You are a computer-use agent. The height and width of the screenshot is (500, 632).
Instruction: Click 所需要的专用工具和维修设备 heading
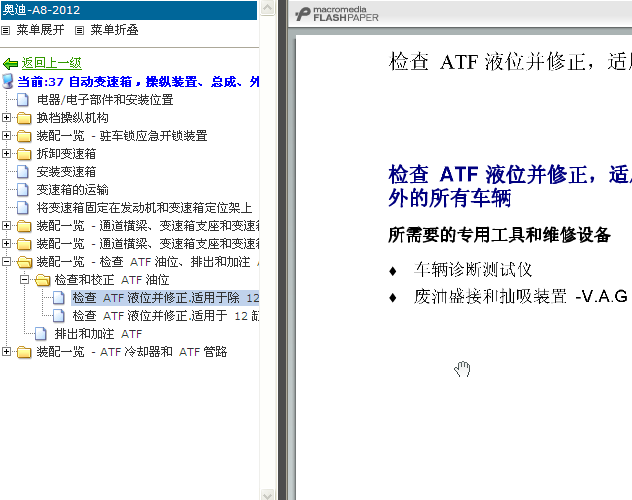(x=499, y=235)
